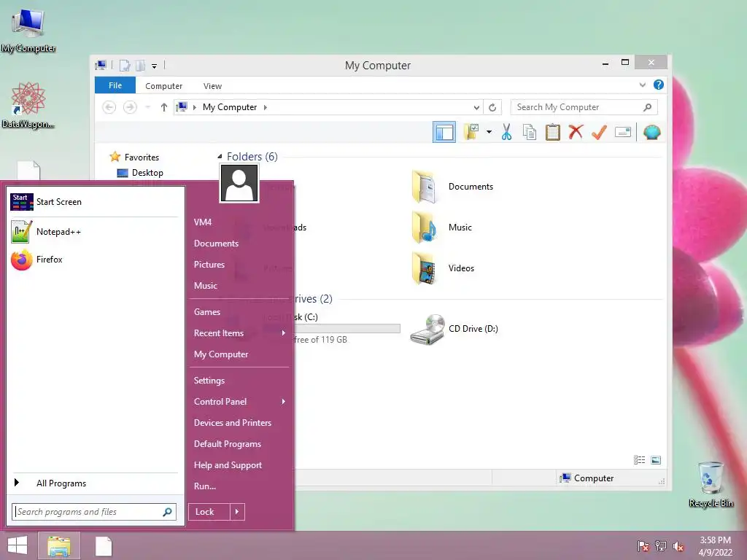Click the Copy pages icon
The height and width of the screenshot is (560, 747).
coord(530,132)
